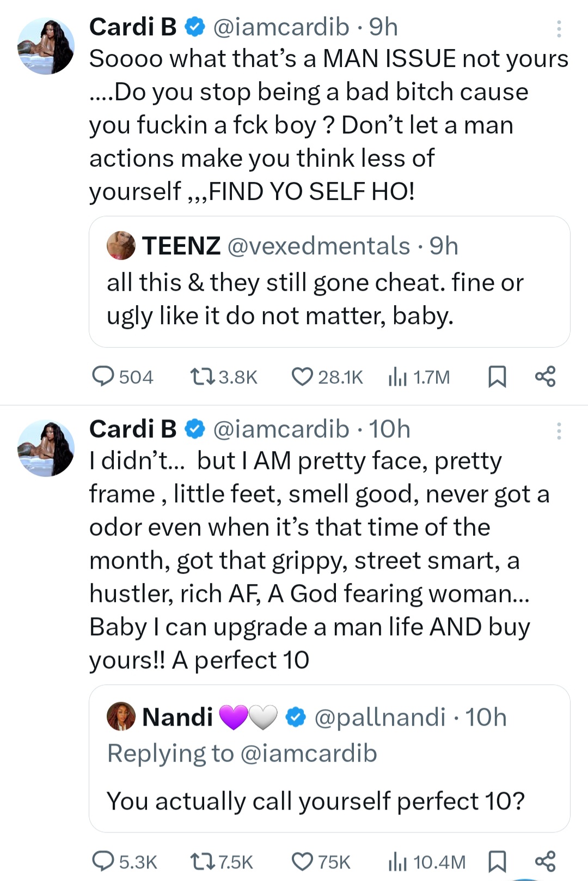Bookmark the 9h Cardi B tweet
This screenshot has width=588, height=881.
[497, 376]
